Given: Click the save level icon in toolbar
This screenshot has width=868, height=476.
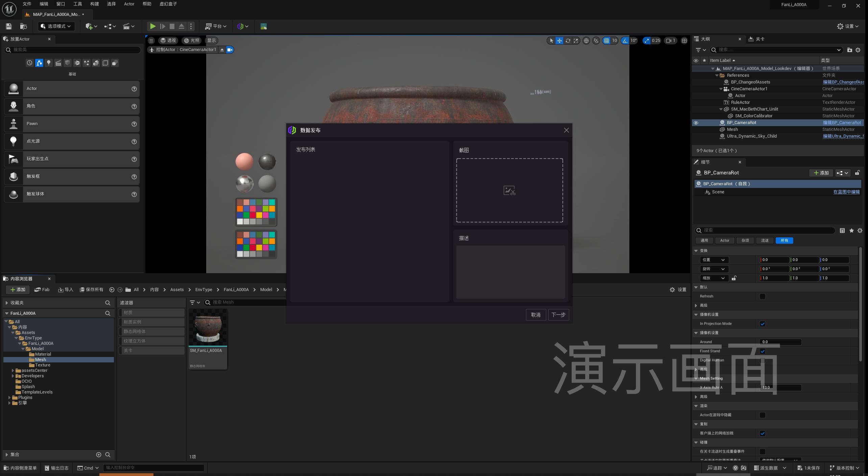Looking at the screenshot, I should pos(9,26).
